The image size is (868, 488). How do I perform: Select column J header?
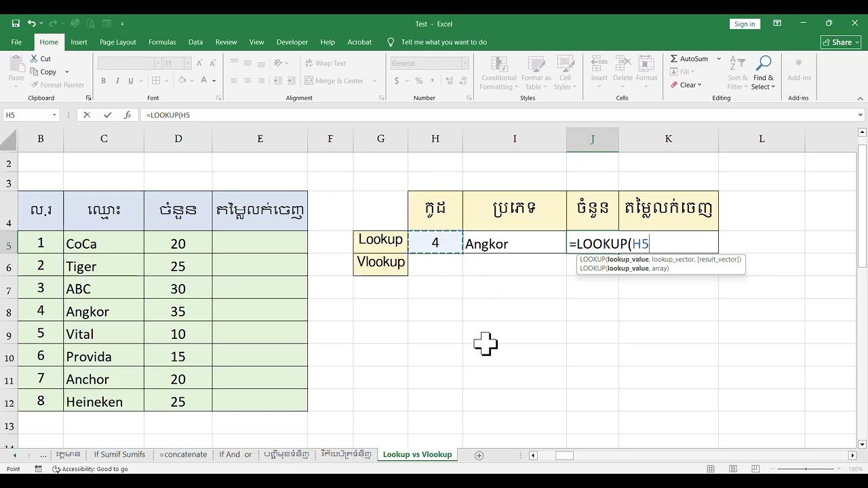point(593,139)
